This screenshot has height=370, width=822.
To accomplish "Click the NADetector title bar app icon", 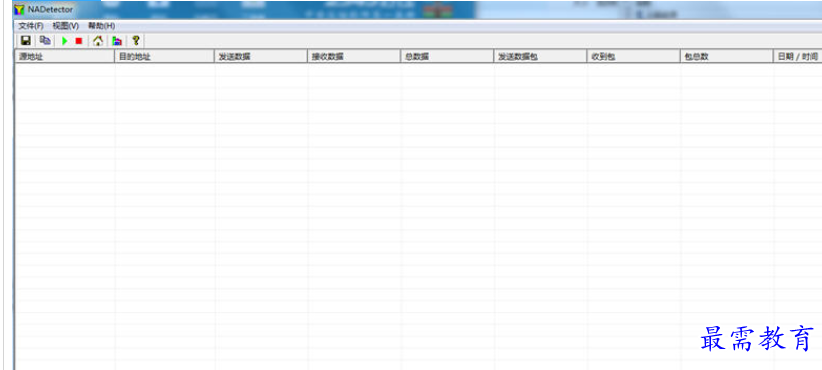I will pos(20,9).
